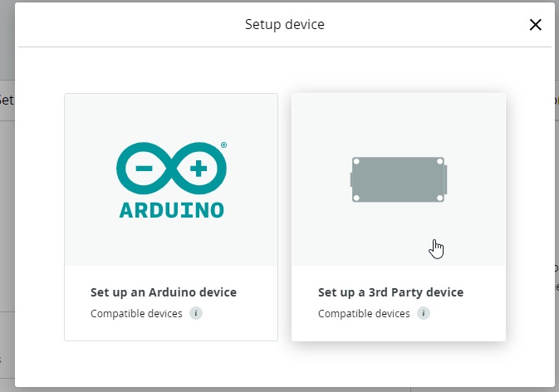The width and height of the screenshot is (559, 392).
Task: Click the registered trademark symbol on logo
Action: click(x=224, y=145)
